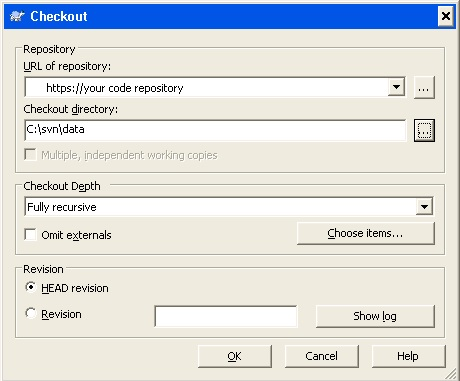Click the Show log button
This screenshot has width=460, height=381.
click(x=375, y=316)
